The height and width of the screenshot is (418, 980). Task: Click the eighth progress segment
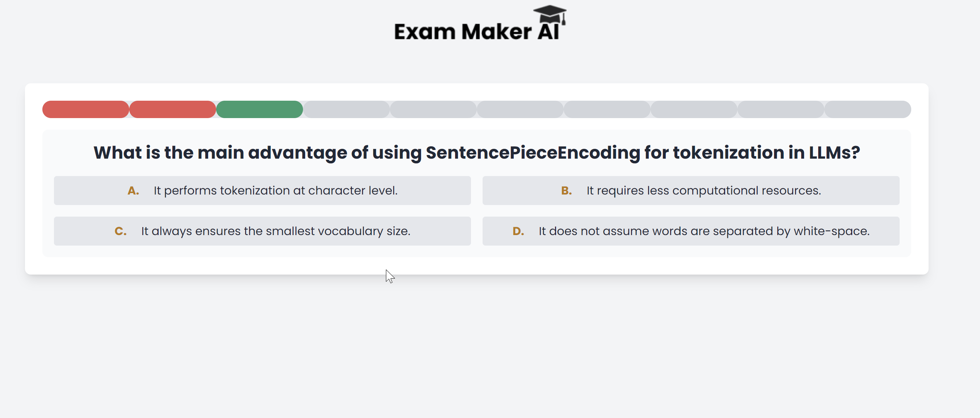694,109
